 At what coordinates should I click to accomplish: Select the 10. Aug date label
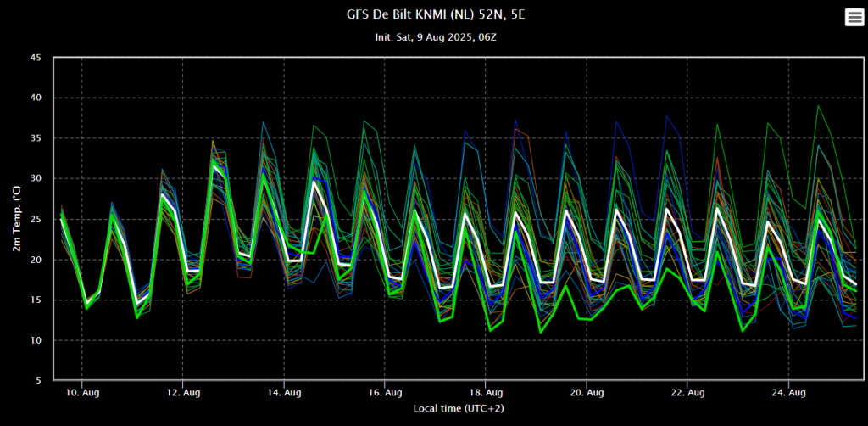click(x=82, y=392)
